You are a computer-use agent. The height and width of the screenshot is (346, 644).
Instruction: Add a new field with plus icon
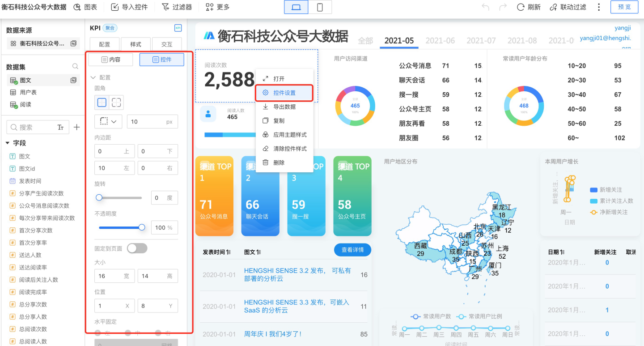pyautogui.click(x=76, y=128)
